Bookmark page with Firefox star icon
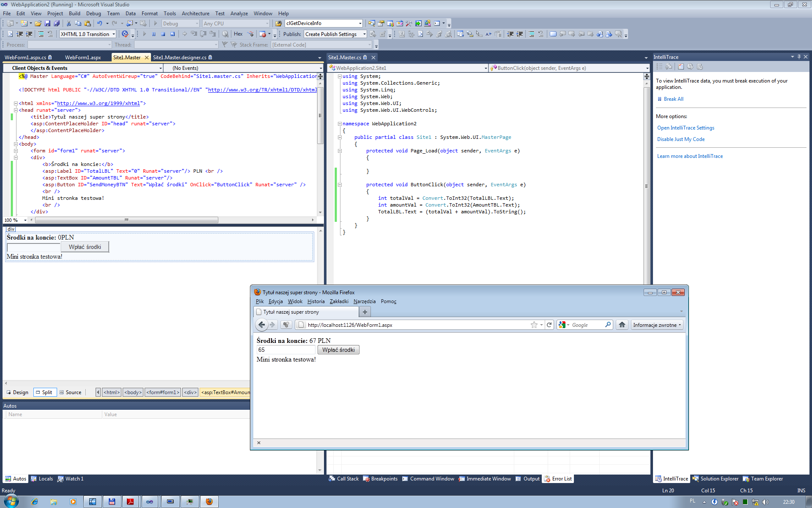812x508 pixels. (x=534, y=325)
